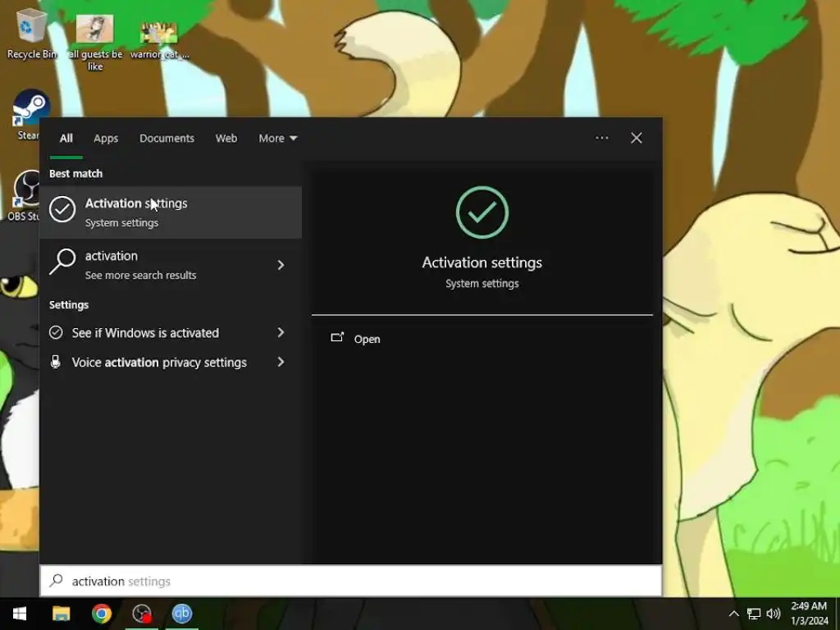Viewport: 840px width, 630px height.
Task: Open the More filter dropdown
Action: (277, 138)
